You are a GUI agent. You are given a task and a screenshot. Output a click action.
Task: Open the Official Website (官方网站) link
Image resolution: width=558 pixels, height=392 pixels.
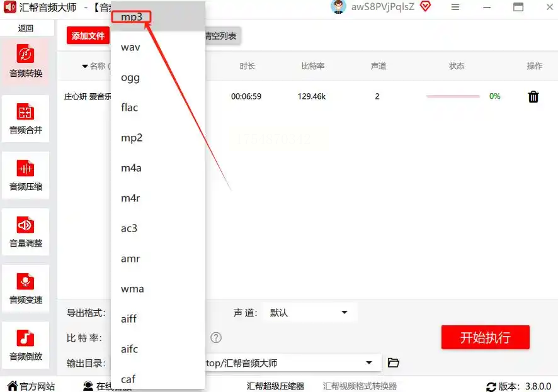[31, 386]
